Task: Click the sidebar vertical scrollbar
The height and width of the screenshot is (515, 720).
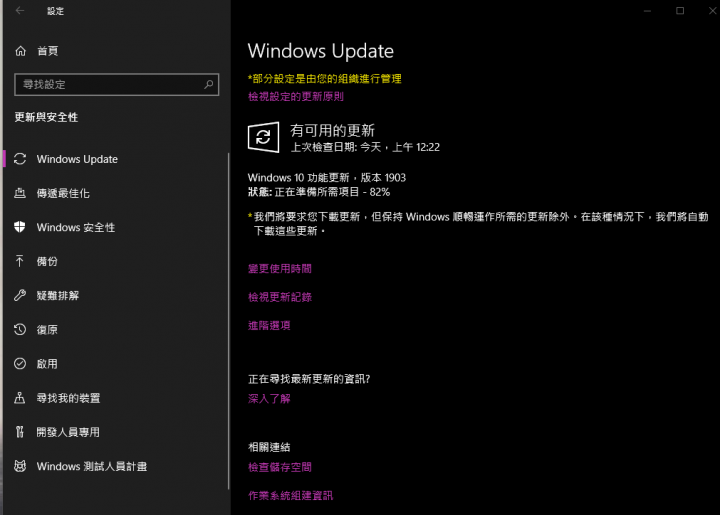Action: click(228, 321)
